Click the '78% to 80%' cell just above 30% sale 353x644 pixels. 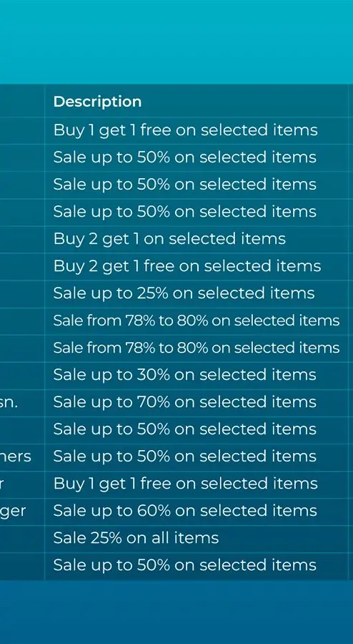[x=197, y=348]
